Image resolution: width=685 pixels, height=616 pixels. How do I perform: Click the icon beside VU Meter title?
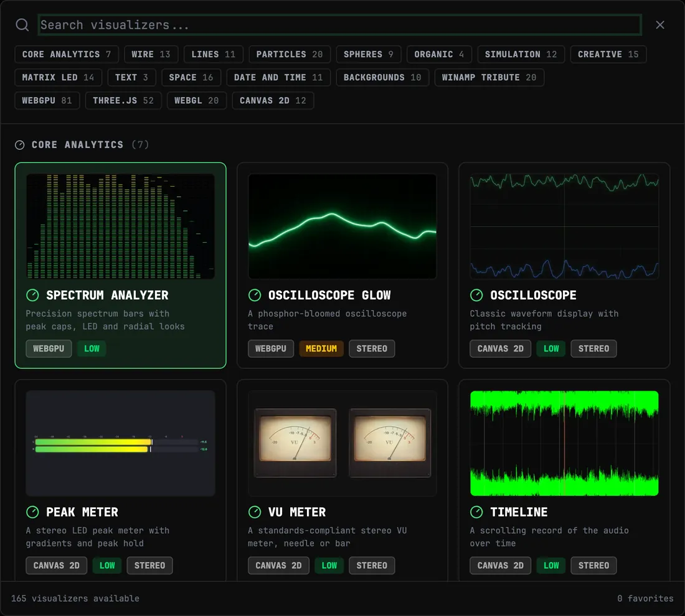[254, 512]
